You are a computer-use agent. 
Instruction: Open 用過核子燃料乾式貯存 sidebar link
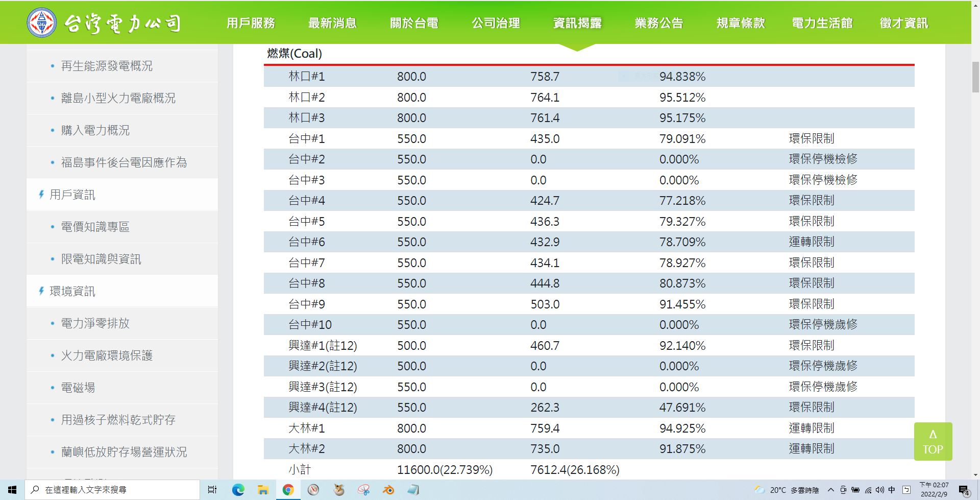[118, 420]
